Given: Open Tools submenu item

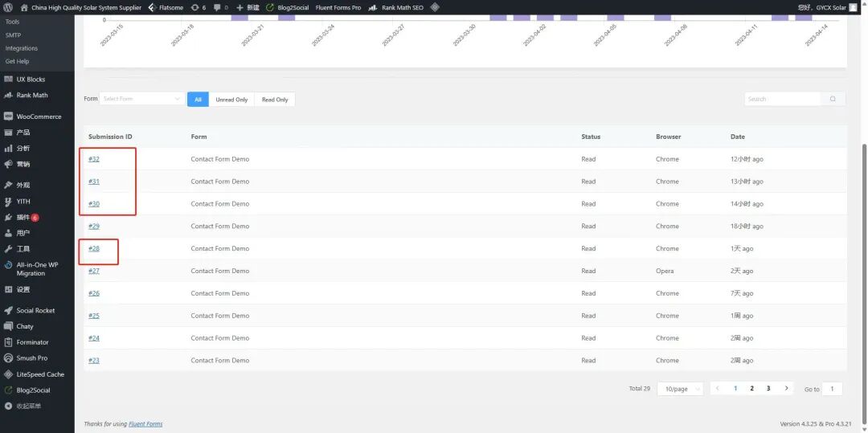Looking at the screenshot, I should [x=12, y=22].
